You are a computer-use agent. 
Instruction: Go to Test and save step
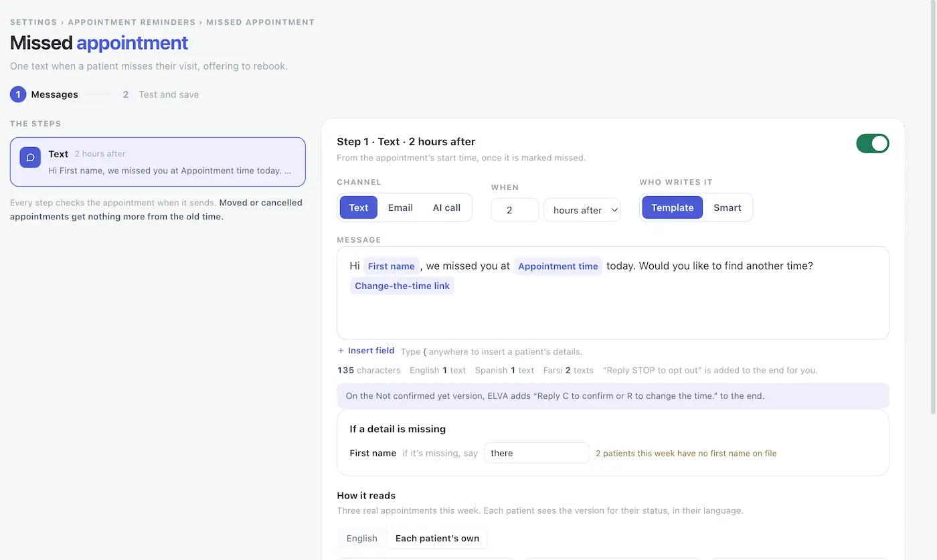pos(160,94)
